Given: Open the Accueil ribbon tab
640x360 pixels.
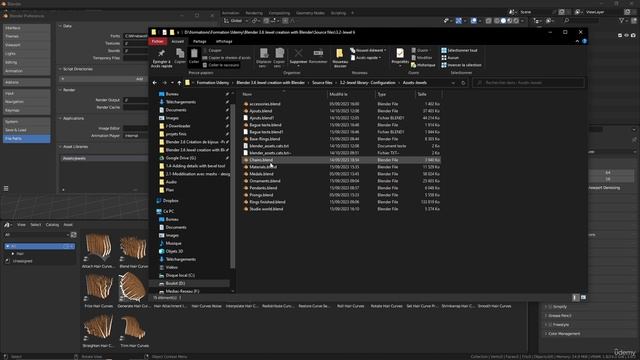Looking at the screenshot, I should (x=178, y=41).
